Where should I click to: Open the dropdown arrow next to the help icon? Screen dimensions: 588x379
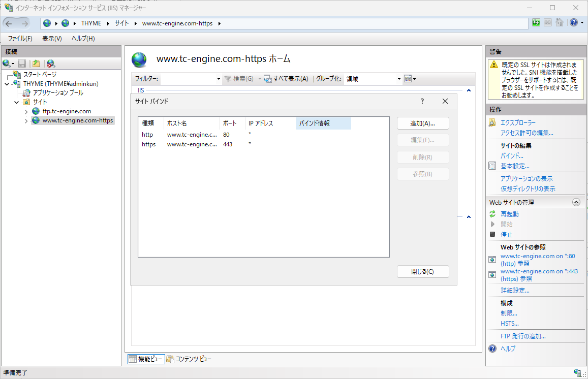[582, 23]
